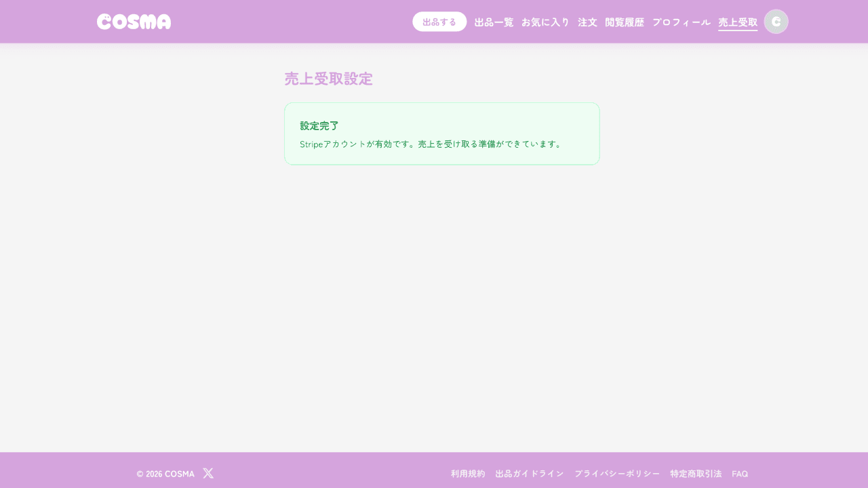Open the X (Twitter) social icon in footer
Screen dimensions: 868x488
click(208, 473)
